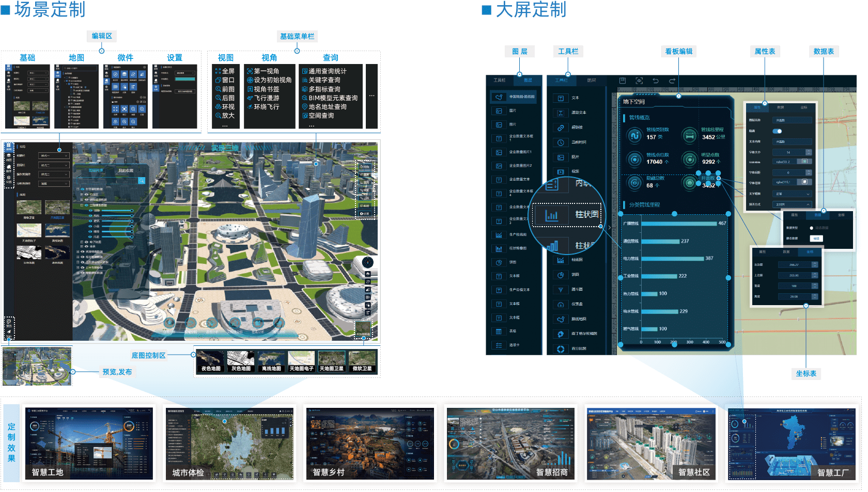Select 夜色地图 in the bottom basemap strip
868x492 pixels.
click(211, 361)
